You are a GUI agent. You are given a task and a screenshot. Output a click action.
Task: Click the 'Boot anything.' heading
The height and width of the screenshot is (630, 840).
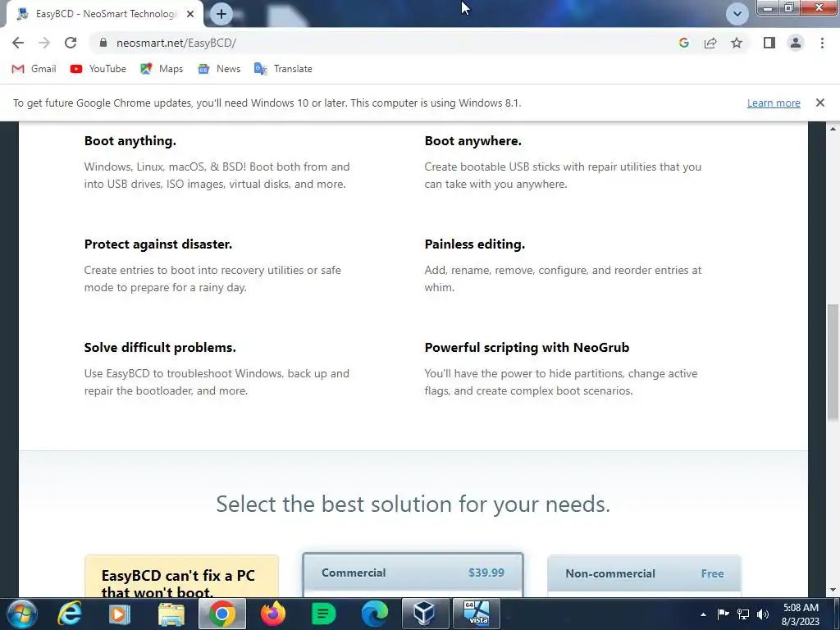click(130, 141)
